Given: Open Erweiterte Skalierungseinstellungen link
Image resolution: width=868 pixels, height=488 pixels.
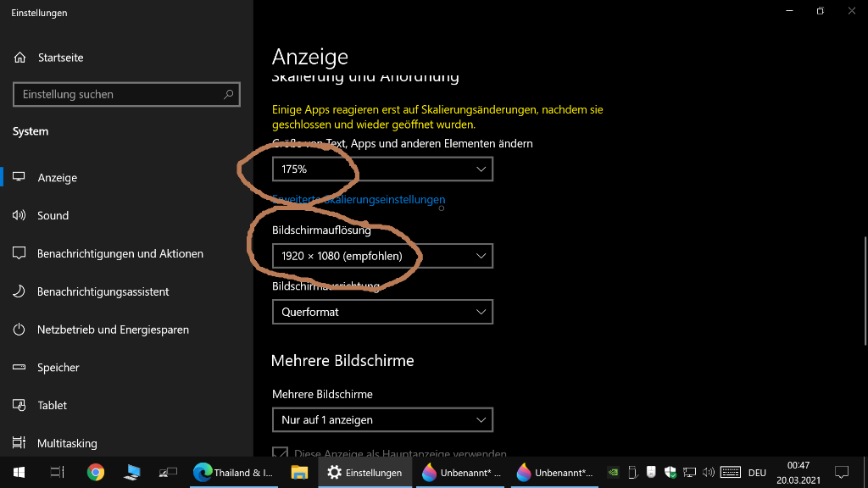Looking at the screenshot, I should tap(359, 200).
